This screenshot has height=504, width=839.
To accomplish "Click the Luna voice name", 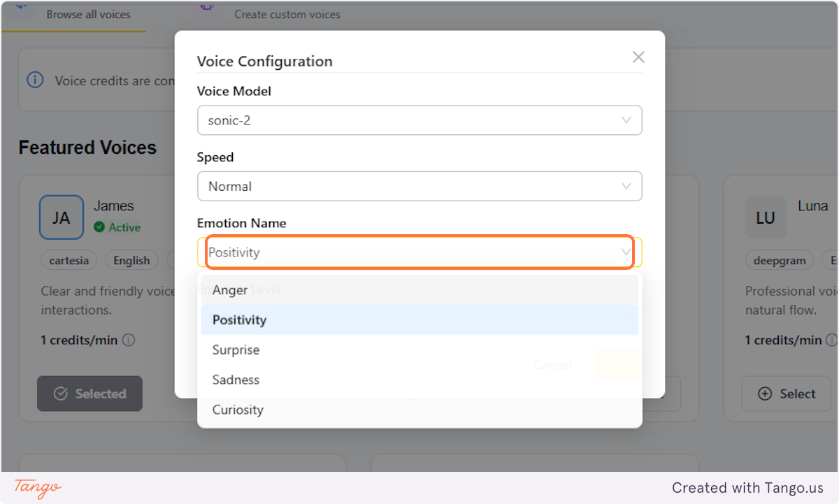I will click(813, 206).
